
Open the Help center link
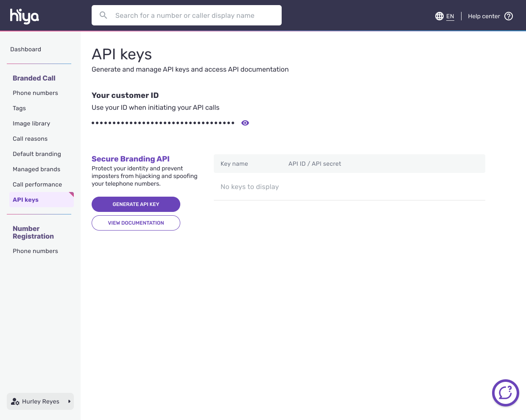point(484,16)
